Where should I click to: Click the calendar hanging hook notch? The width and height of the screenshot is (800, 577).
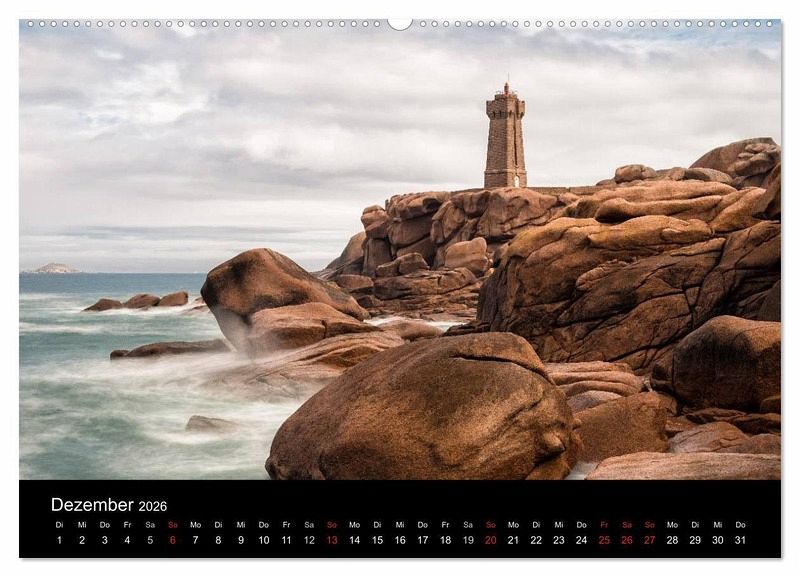pyautogui.click(x=400, y=23)
